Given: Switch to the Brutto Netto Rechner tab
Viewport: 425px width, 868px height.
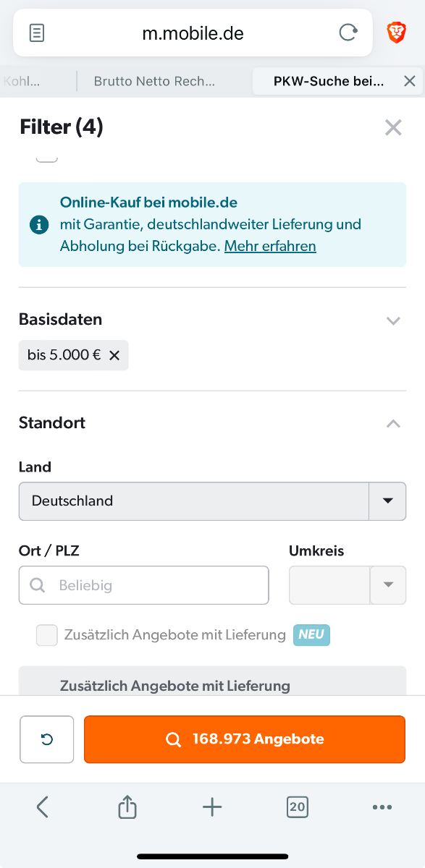Looking at the screenshot, I should pos(155,81).
